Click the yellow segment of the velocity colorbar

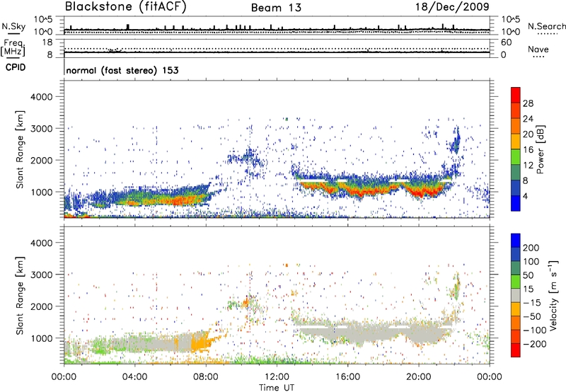click(x=516, y=309)
